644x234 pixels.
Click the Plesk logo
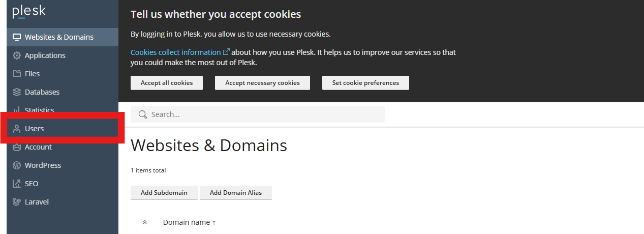coord(29,13)
